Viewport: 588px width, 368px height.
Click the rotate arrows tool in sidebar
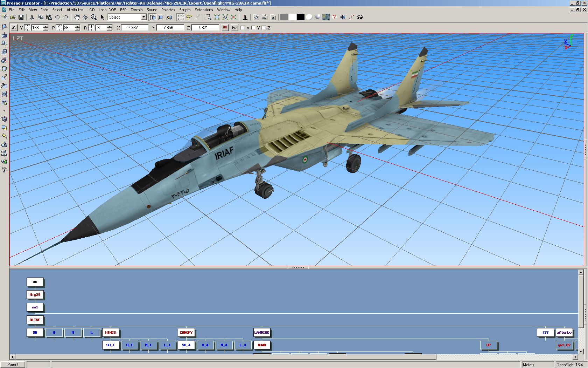tap(4, 69)
